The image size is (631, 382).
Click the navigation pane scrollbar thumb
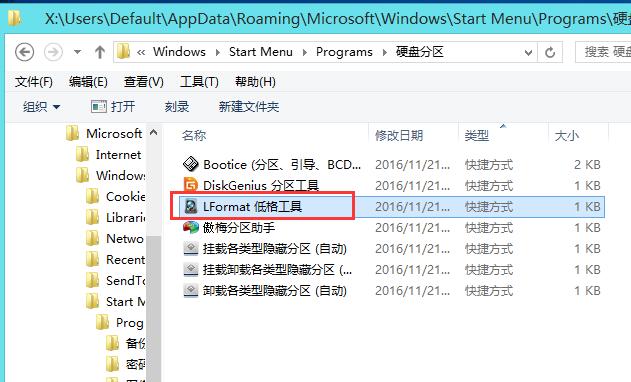[x=153, y=309]
